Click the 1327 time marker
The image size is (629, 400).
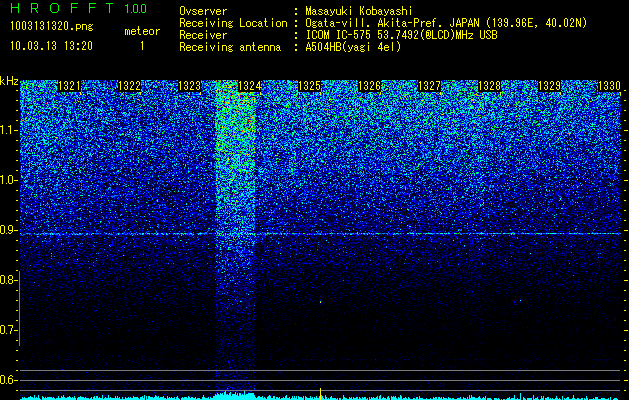[x=429, y=86]
